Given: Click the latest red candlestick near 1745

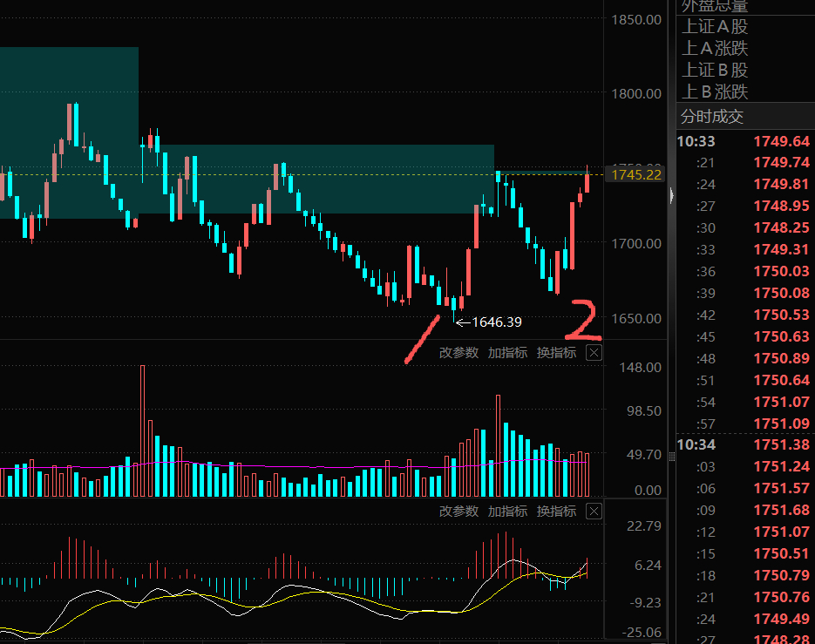Looking at the screenshot, I should (587, 183).
